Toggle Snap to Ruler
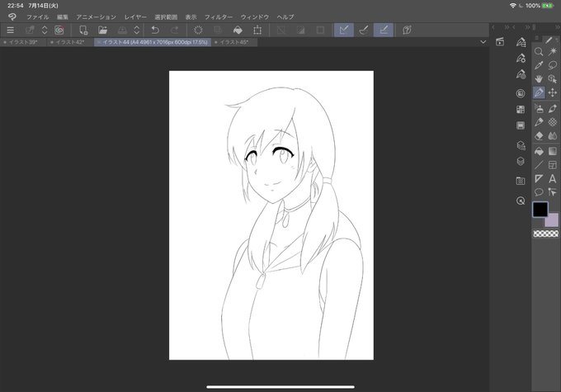This screenshot has height=392, width=561. 344,30
